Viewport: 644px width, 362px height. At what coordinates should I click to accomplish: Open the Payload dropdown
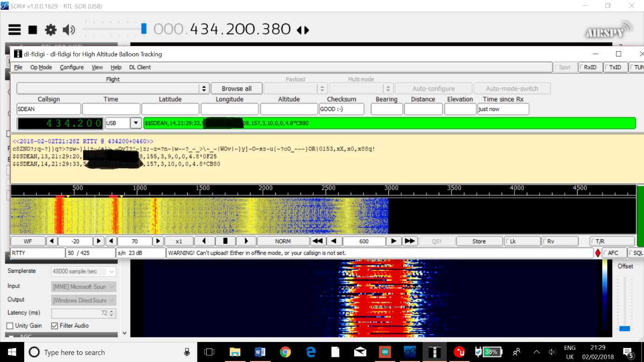click(322, 88)
